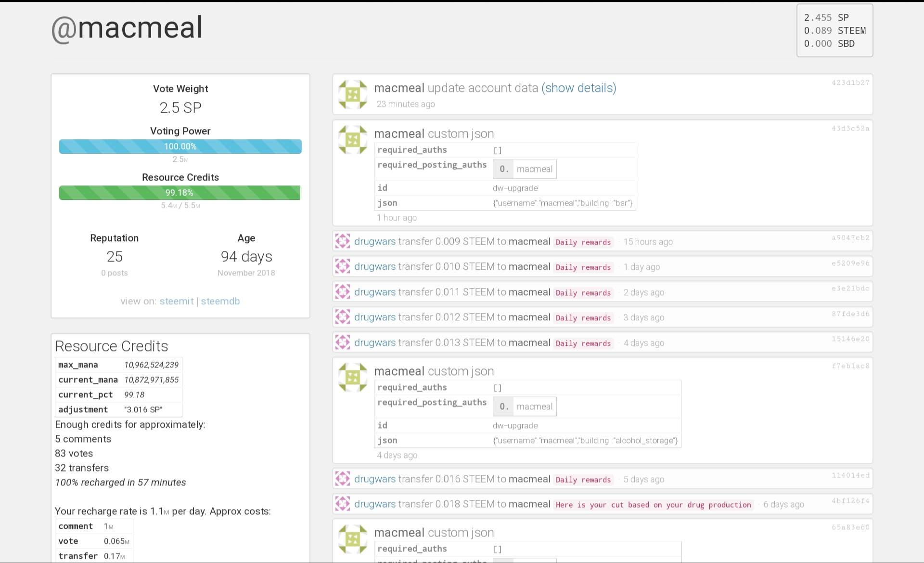Screen dimensions: 924x563
Task: Click drugwars name in 0.010 STEEM transfer
Action: pyautogui.click(x=374, y=266)
